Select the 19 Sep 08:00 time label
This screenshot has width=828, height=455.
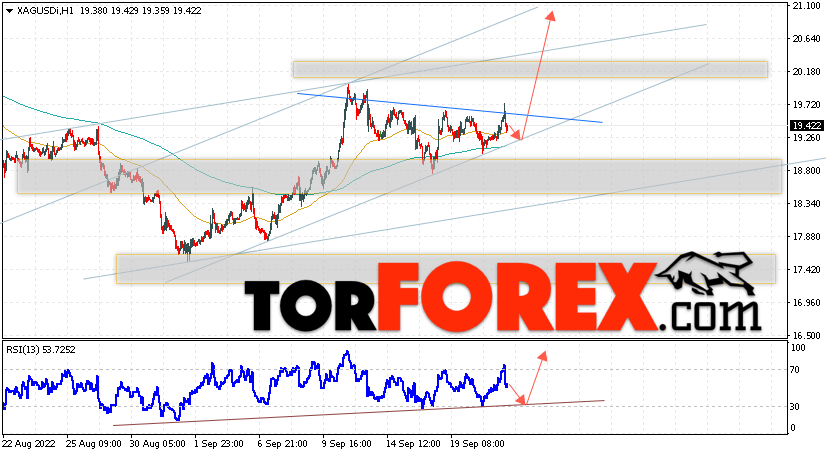tap(476, 444)
